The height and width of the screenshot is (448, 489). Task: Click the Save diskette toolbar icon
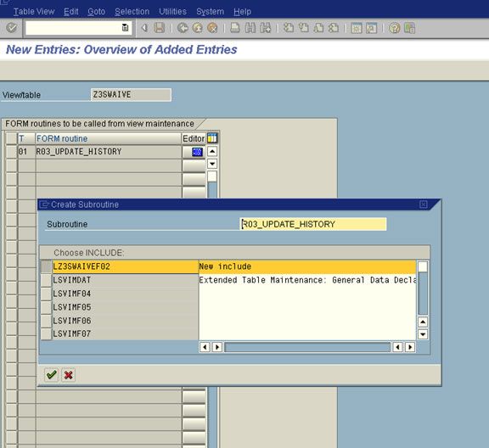pyautogui.click(x=160, y=28)
